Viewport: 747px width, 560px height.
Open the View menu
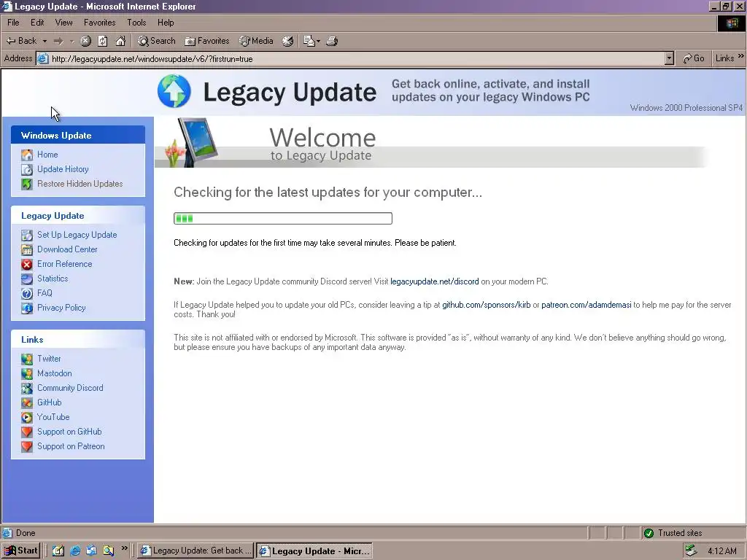64,23
